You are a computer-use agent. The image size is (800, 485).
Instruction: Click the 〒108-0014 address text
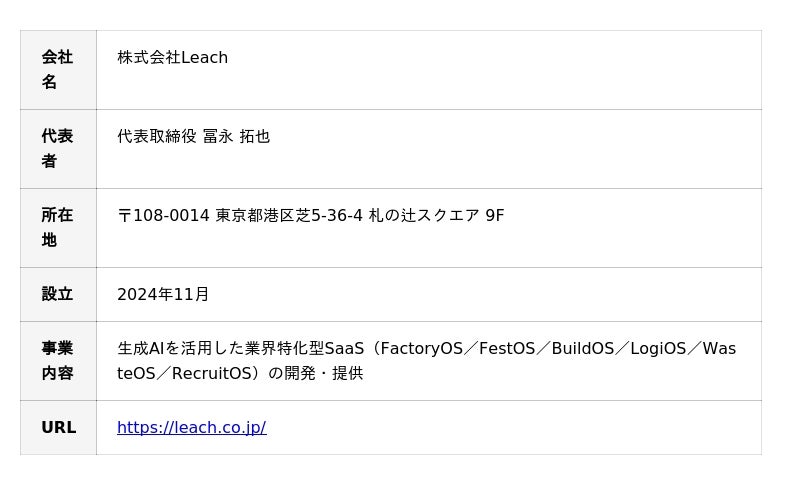pos(163,216)
